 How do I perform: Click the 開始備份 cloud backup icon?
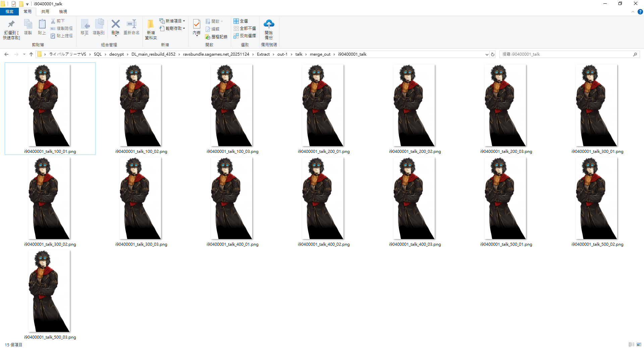point(269,24)
